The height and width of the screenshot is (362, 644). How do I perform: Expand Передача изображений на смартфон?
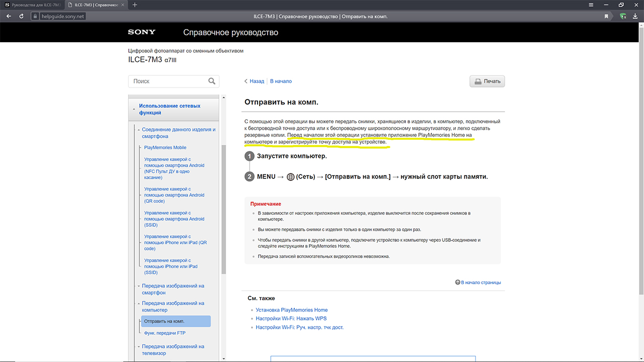tap(173, 289)
